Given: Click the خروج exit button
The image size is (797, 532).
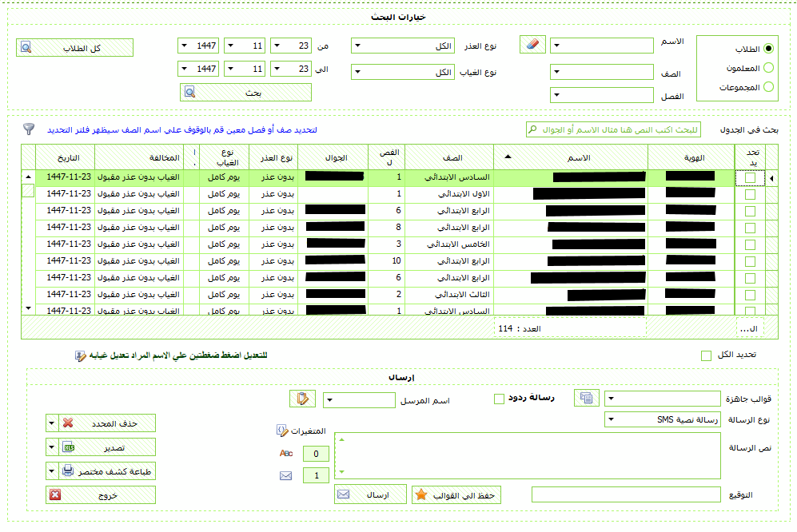Looking at the screenshot, I should coord(101,495).
